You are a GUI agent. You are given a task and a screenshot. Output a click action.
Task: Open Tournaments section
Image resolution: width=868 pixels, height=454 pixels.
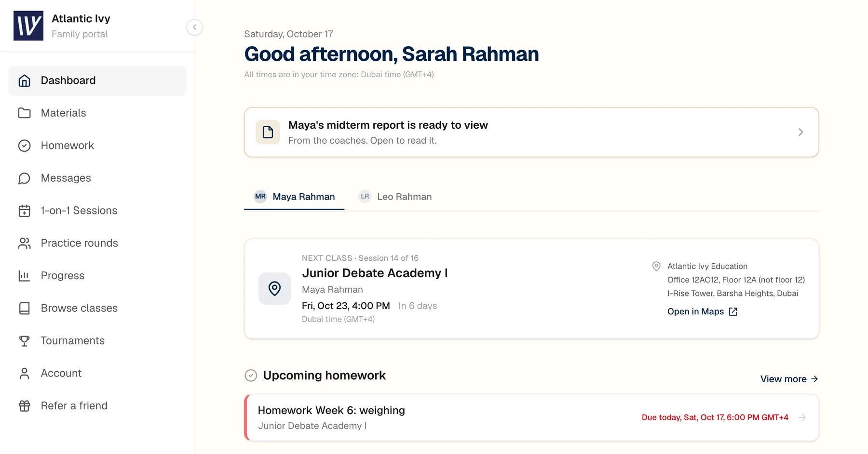pyautogui.click(x=72, y=341)
